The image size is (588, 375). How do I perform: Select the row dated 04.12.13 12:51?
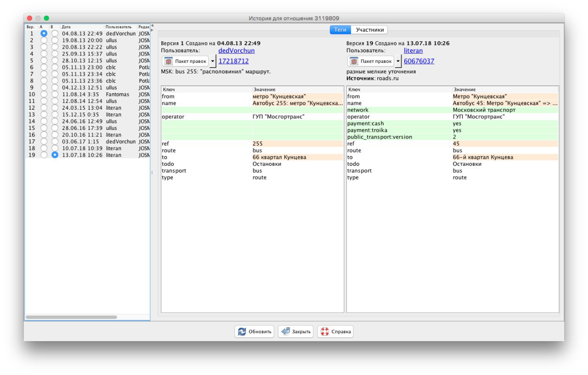tap(87, 88)
